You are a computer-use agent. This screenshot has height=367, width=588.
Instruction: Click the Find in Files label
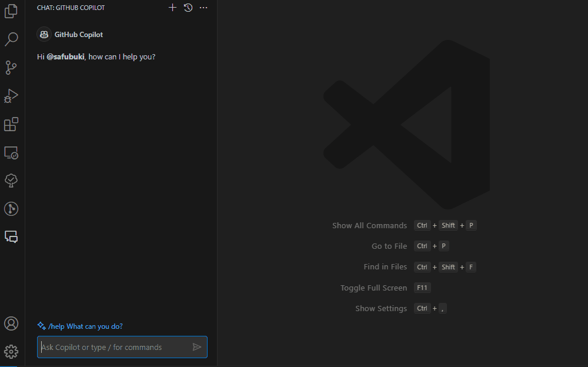tap(385, 267)
